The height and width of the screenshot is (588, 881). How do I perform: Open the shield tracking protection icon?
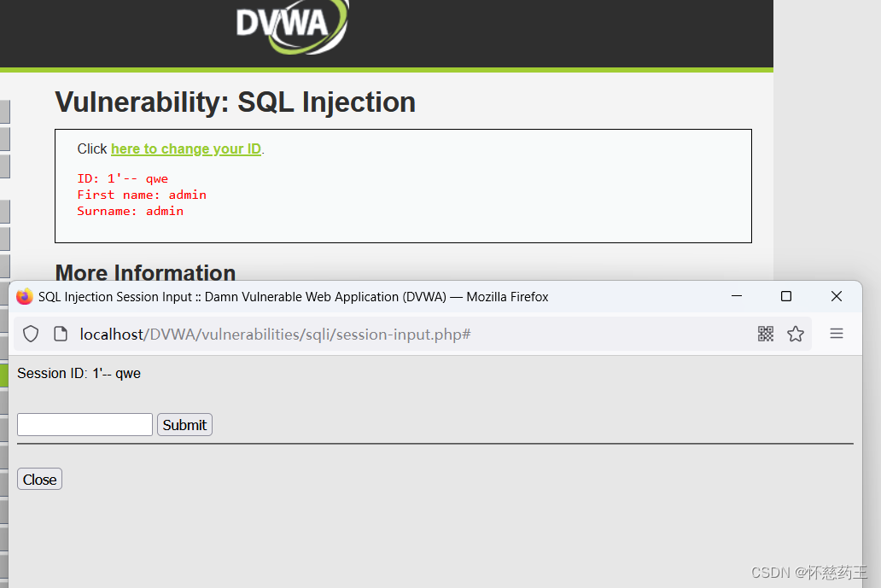(x=31, y=335)
